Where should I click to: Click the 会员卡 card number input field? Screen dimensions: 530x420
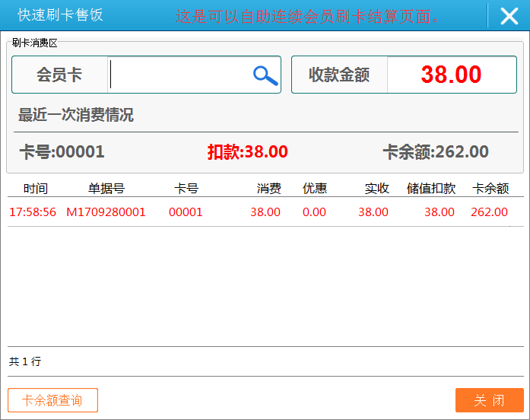pos(179,75)
